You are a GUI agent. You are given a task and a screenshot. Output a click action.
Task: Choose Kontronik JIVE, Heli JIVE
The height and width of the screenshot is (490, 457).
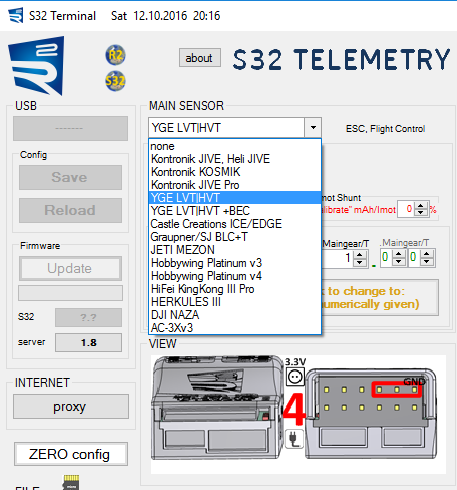pos(235,159)
